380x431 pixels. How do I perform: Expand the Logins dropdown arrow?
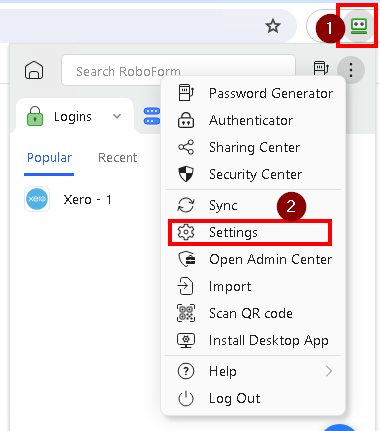click(x=117, y=116)
